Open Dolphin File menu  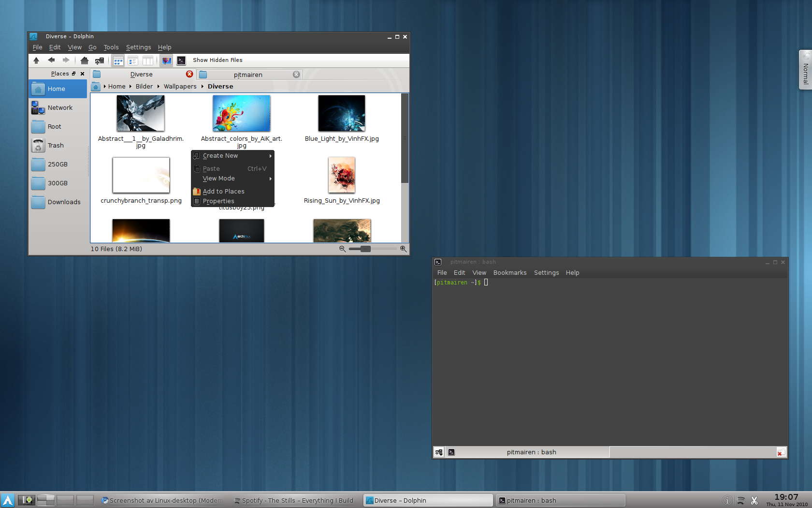[37, 47]
